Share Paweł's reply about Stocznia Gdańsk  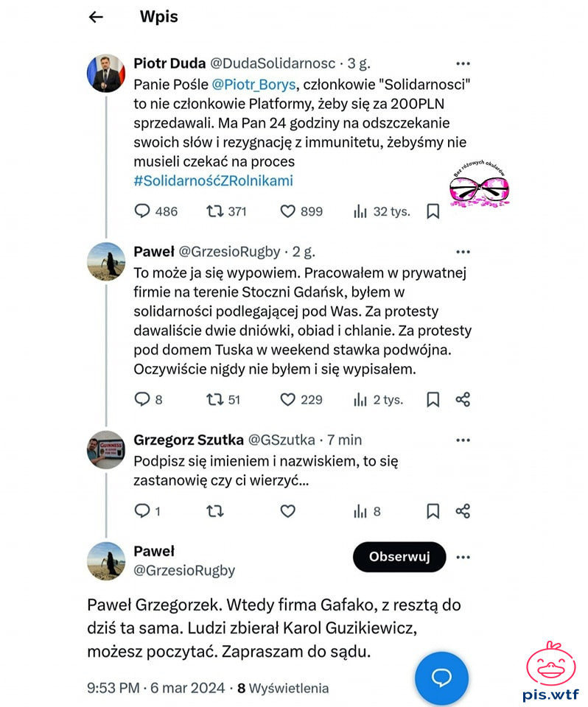463,399
